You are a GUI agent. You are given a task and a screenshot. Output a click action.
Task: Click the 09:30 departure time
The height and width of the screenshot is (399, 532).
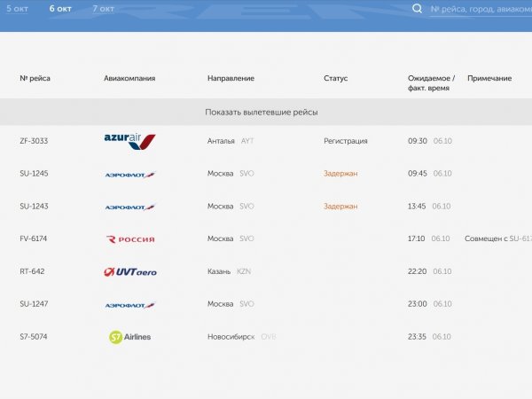(418, 141)
